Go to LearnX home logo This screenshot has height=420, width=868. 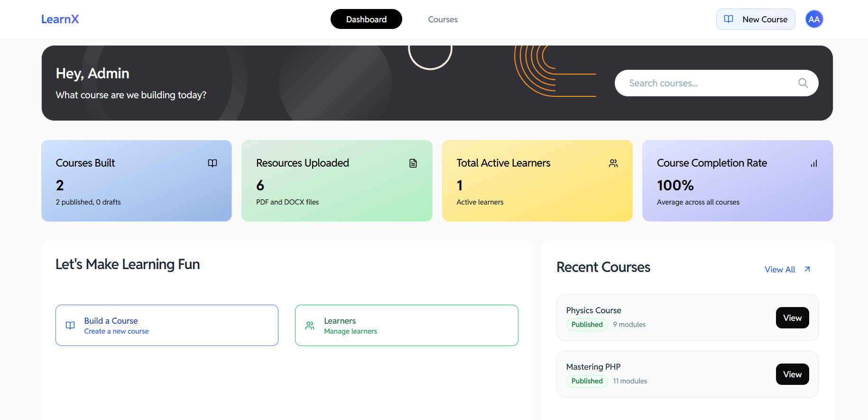tap(60, 19)
